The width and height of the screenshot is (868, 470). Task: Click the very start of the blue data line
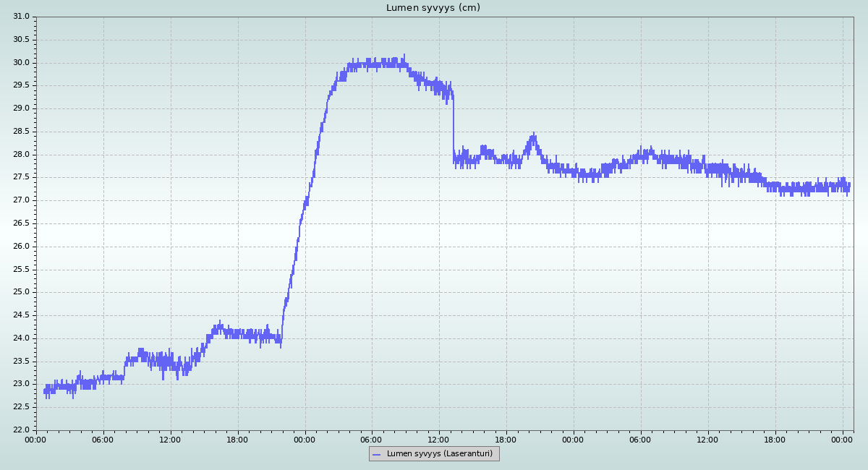click(x=44, y=391)
